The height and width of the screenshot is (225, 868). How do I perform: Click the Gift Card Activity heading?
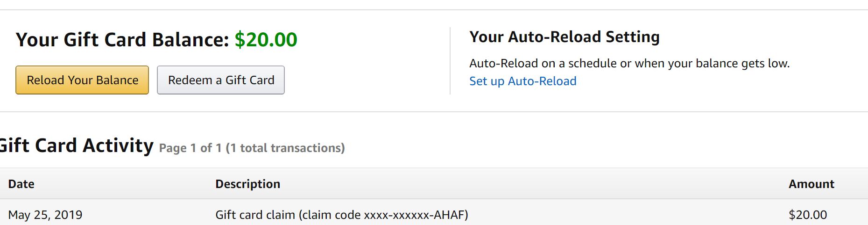point(77,145)
